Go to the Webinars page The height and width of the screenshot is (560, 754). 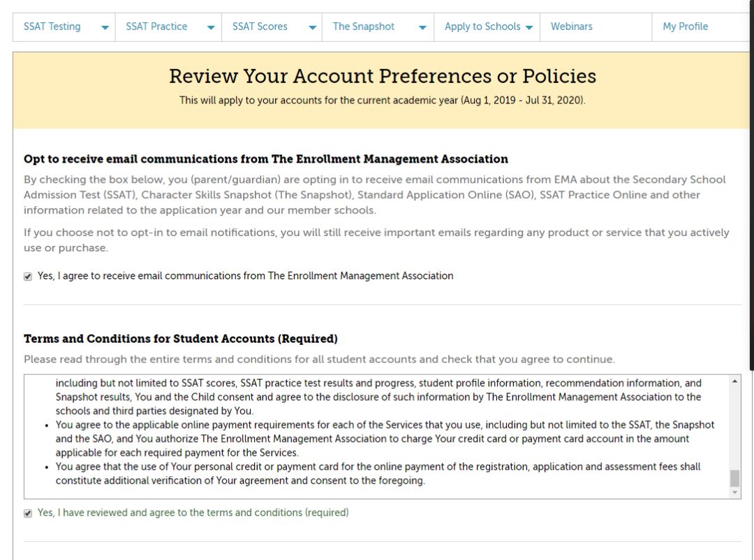pyautogui.click(x=571, y=27)
